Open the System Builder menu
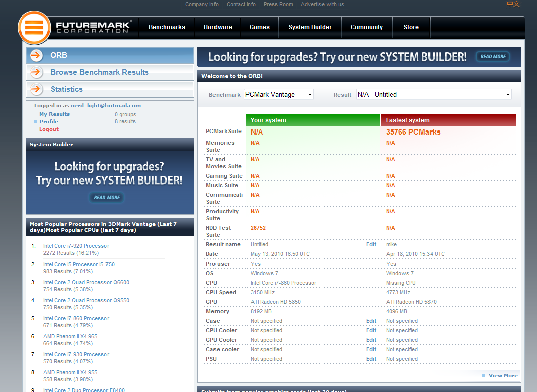Image resolution: width=537 pixels, height=392 pixels. [x=310, y=27]
